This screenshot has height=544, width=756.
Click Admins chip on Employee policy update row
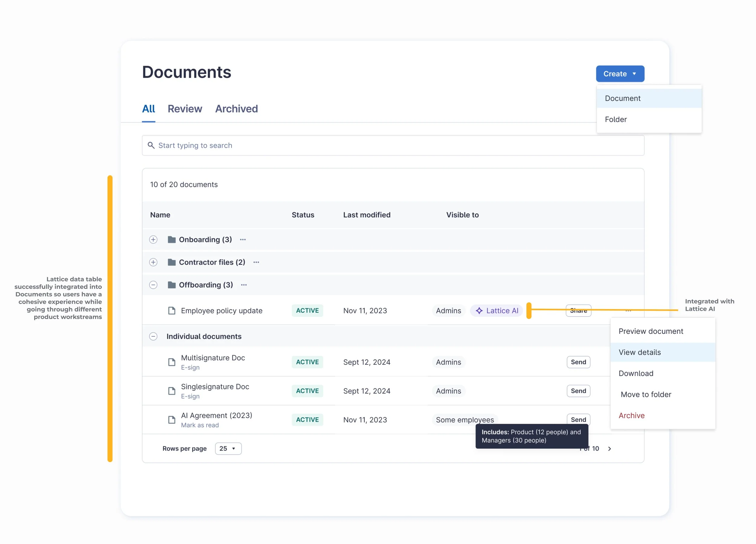pos(448,311)
